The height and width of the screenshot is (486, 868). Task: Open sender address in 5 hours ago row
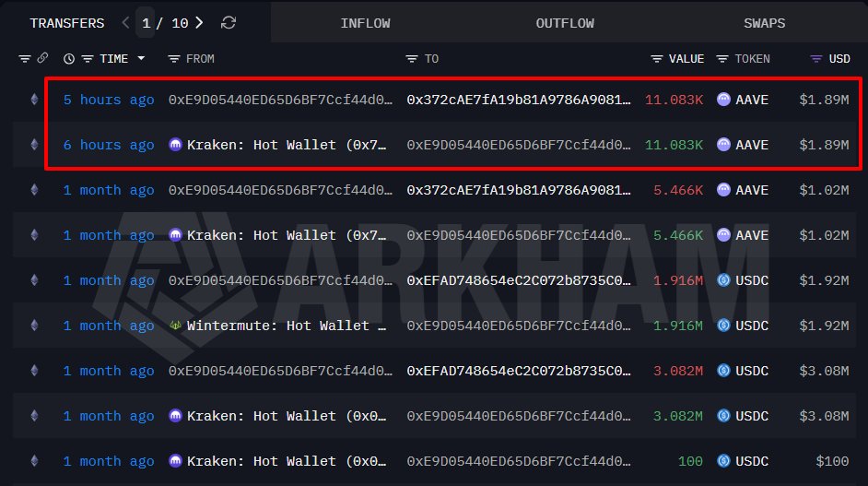281,100
